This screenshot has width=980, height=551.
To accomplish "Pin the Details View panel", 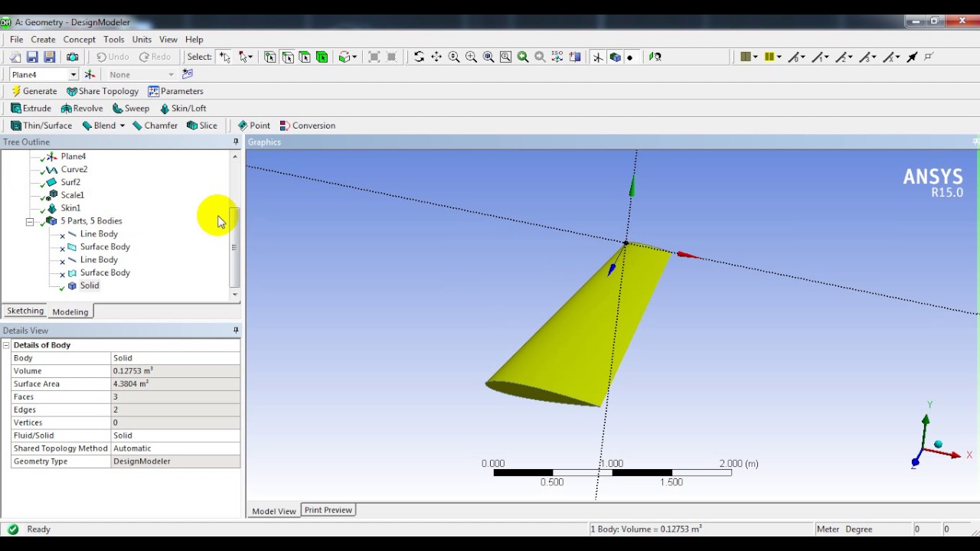I will pyautogui.click(x=236, y=331).
